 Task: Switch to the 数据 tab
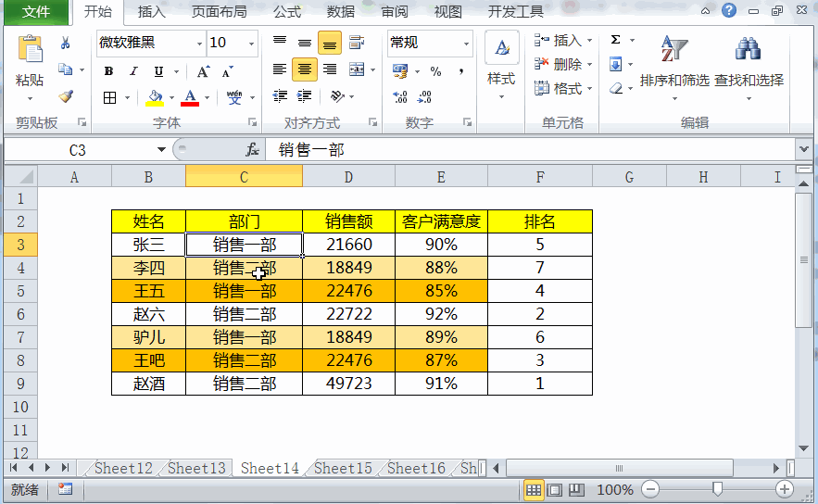(x=341, y=11)
